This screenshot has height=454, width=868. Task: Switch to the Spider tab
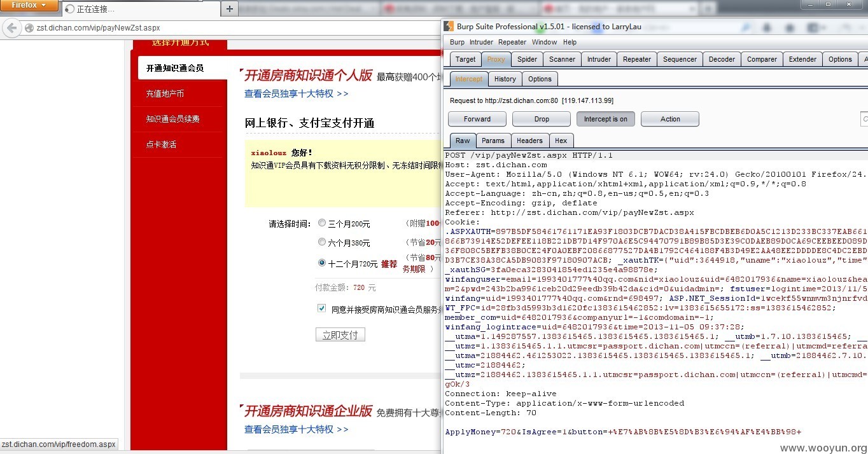(527, 59)
